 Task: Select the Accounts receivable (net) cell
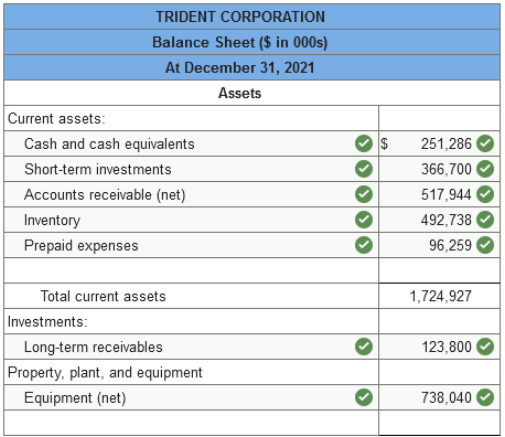click(191, 194)
